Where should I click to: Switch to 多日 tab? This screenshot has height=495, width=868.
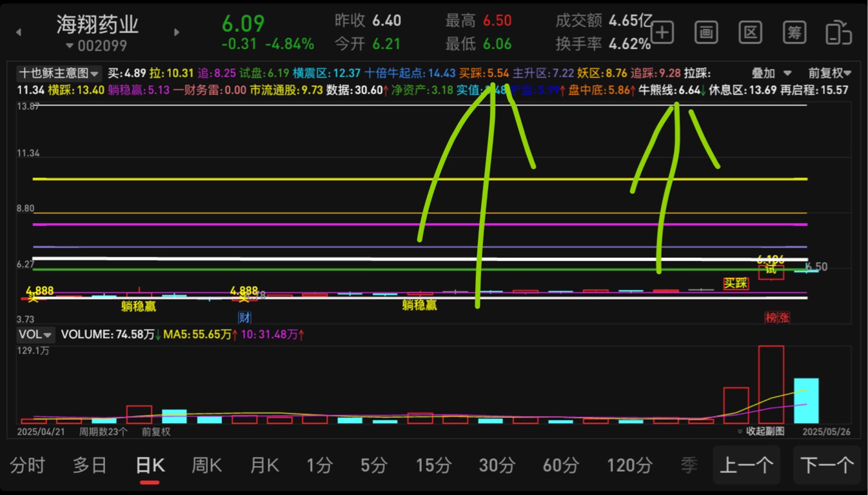pos(90,465)
